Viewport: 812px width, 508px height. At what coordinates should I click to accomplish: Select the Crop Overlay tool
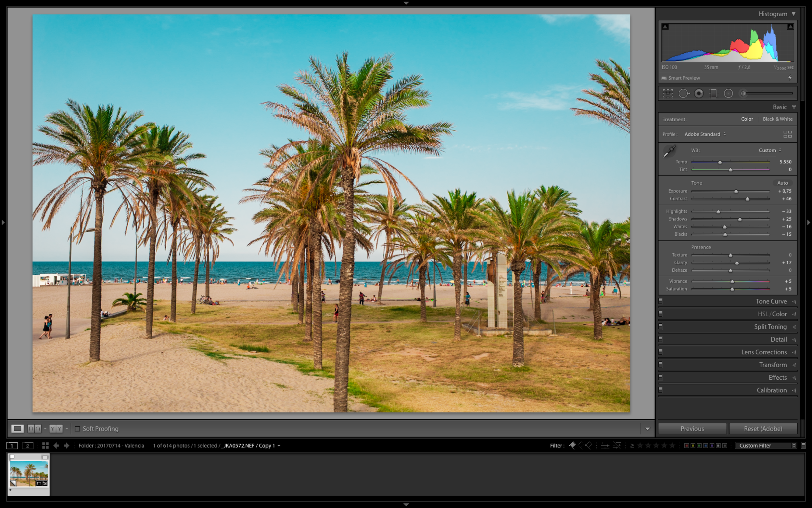point(668,93)
